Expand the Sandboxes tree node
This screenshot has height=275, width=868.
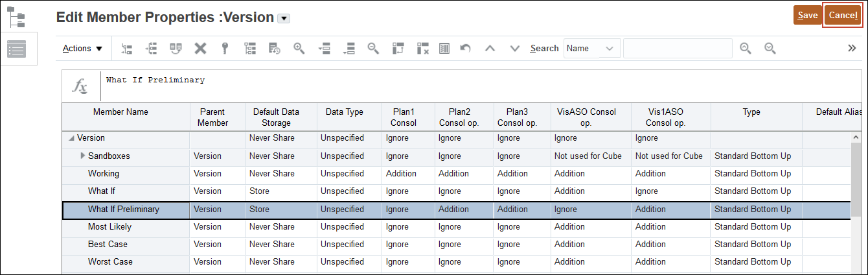82,156
